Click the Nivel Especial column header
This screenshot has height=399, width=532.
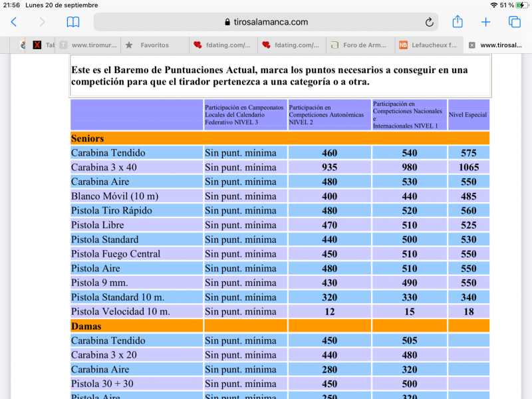point(468,114)
